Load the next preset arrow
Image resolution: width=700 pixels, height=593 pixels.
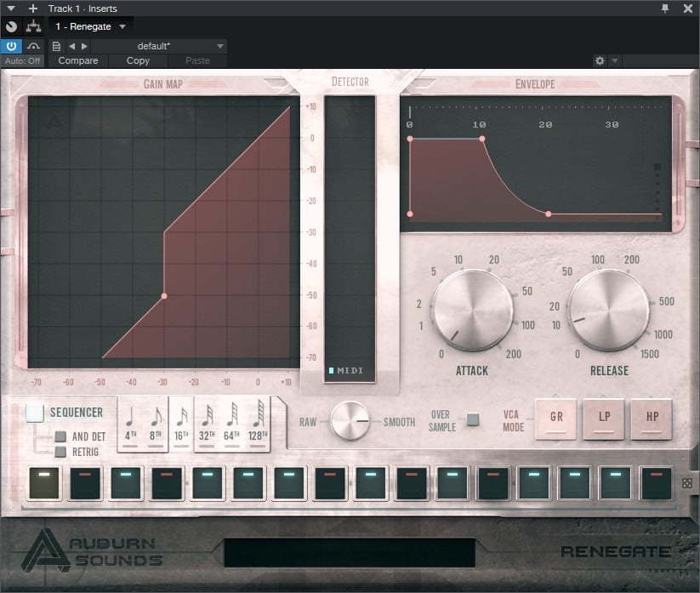(x=84, y=46)
